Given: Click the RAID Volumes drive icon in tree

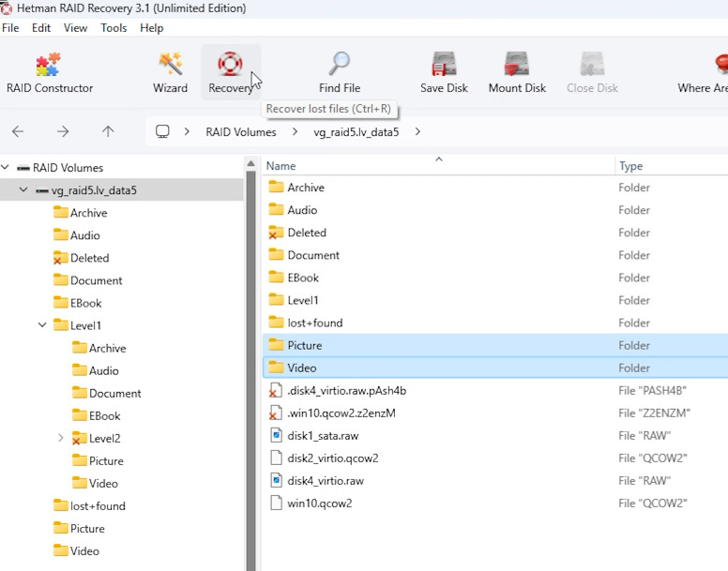Looking at the screenshot, I should coord(23,168).
